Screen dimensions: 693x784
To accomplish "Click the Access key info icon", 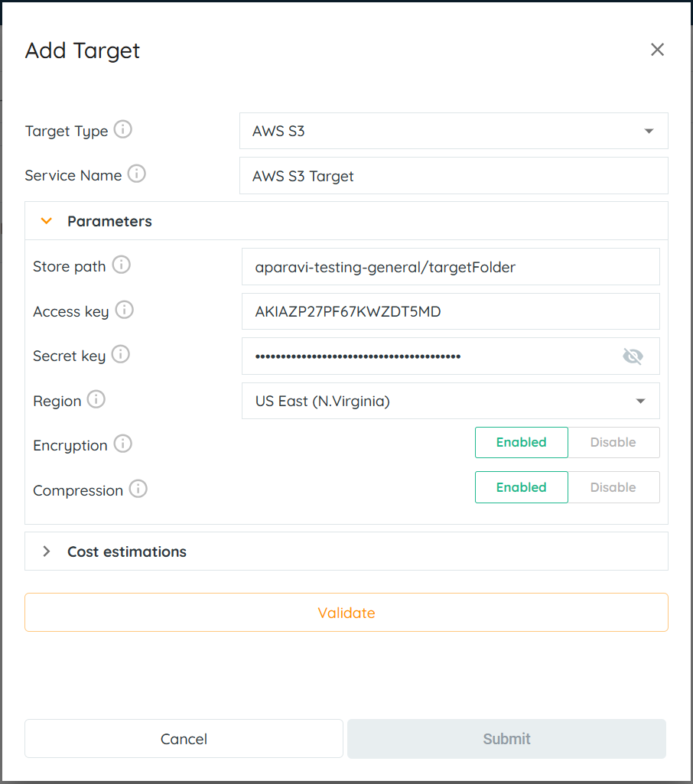I will pyautogui.click(x=124, y=311).
